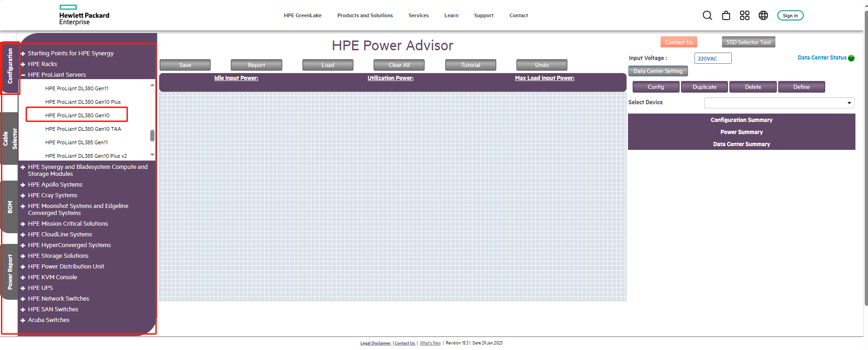Expand HPE Power Distribution Unit
The width and height of the screenshot is (868, 350).
click(23, 267)
